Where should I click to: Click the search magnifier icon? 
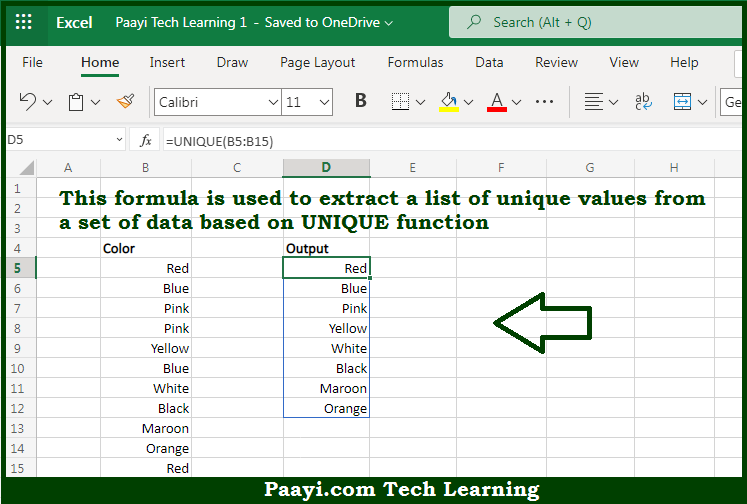pos(474,22)
